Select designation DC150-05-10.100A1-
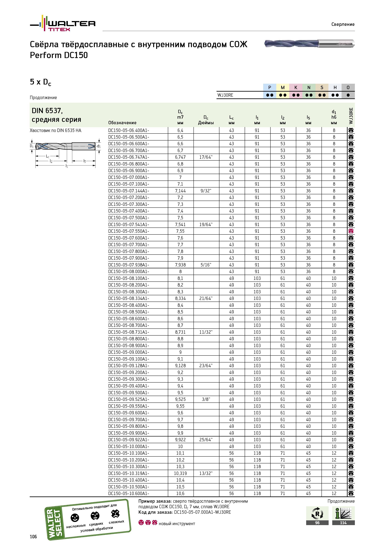This screenshot has height=555, width=392. pyautogui.click(x=129, y=453)
